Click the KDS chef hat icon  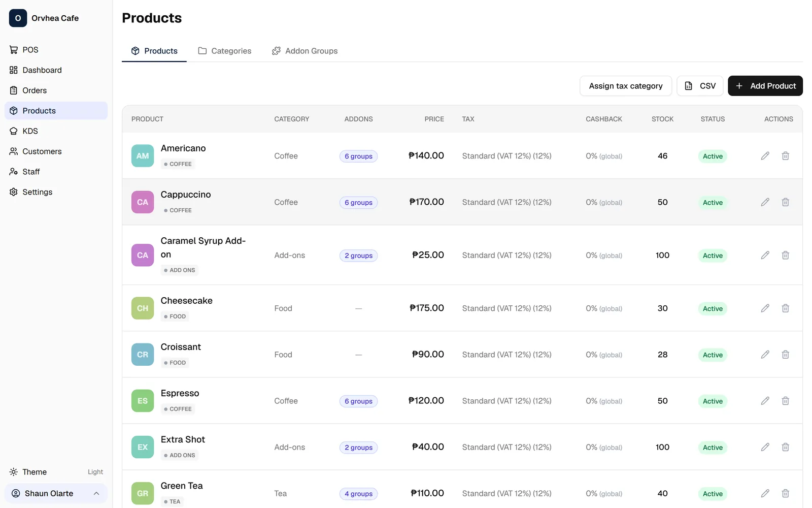click(x=14, y=131)
